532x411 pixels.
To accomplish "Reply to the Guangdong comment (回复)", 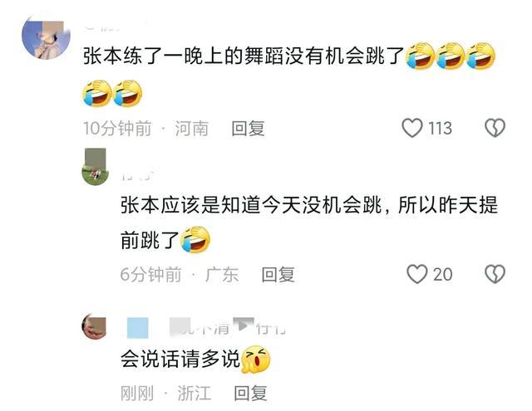I will point(278,275).
